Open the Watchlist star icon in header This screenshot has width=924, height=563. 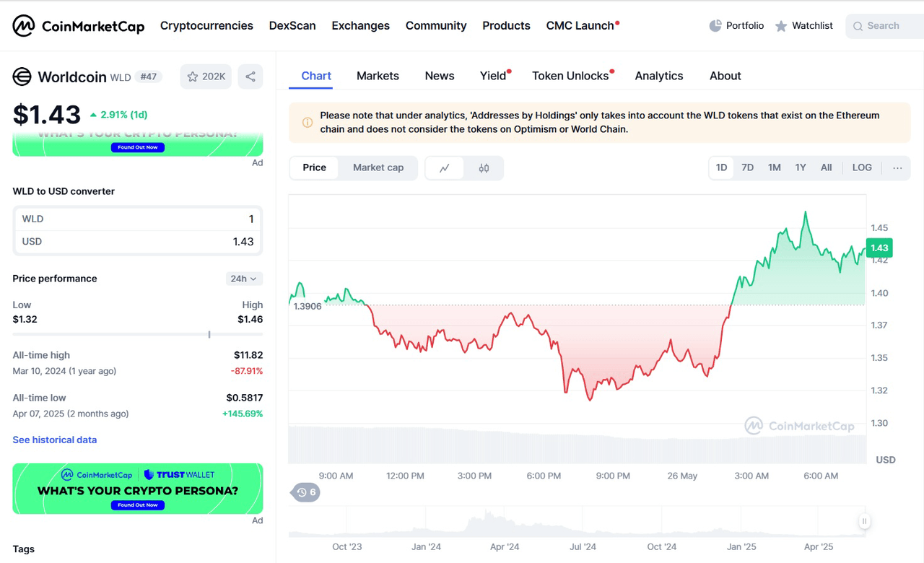(x=781, y=26)
